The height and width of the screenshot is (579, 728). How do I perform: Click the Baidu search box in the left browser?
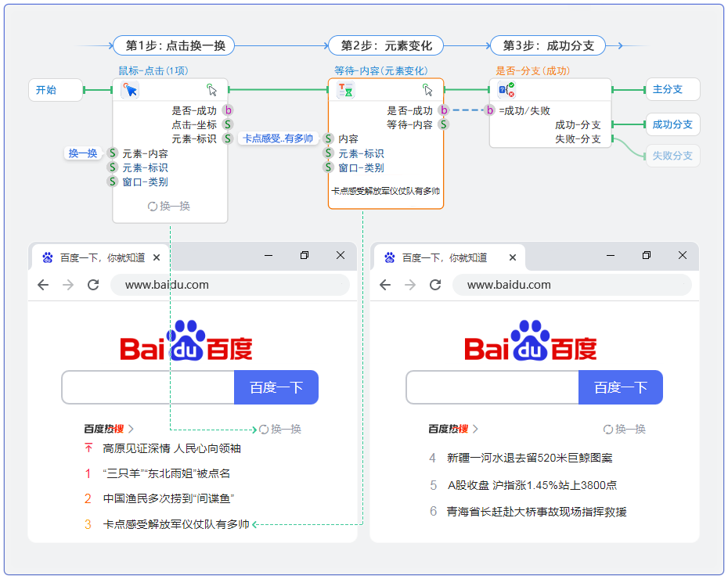pos(148,387)
